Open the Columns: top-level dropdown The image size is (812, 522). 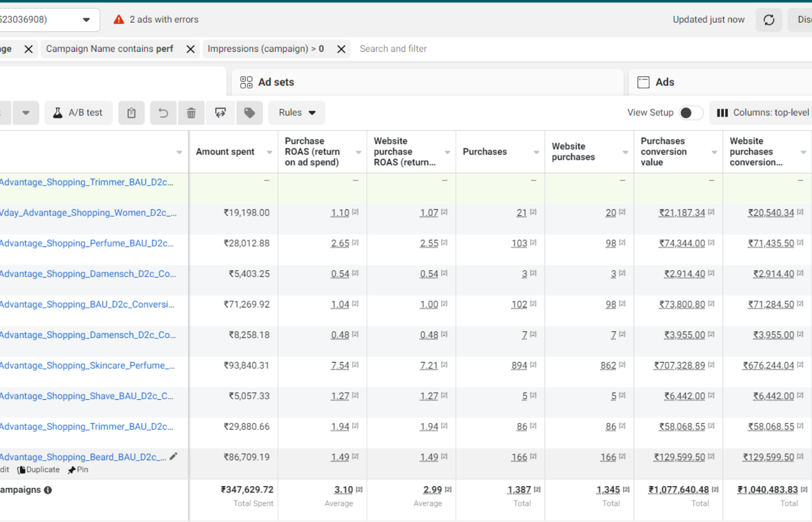tap(763, 113)
